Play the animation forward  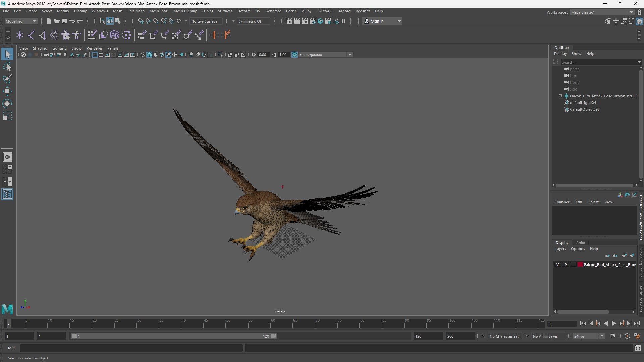(613, 323)
